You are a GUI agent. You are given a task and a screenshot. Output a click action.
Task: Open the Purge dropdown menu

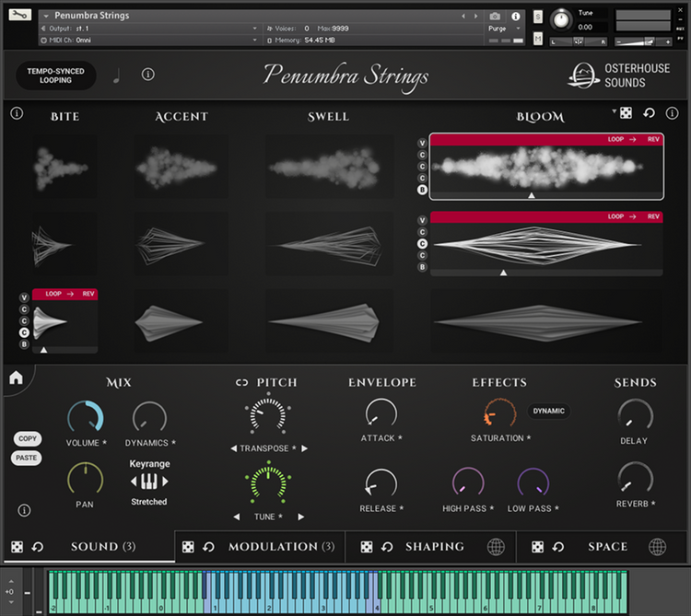505,29
